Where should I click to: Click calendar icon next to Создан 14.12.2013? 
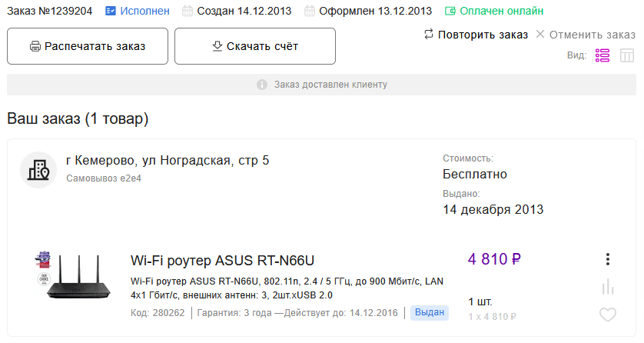click(x=188, y=11)
